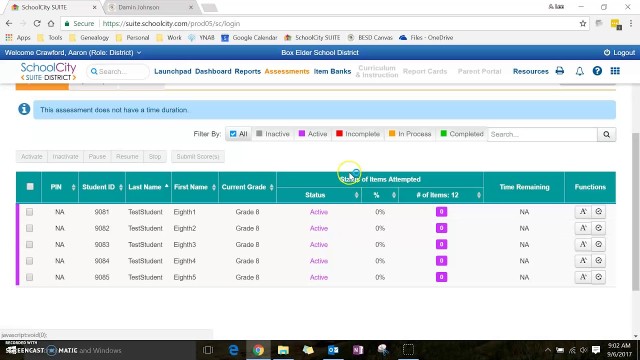This screenshot has height=360, width=640.
Task: Open text accommodation icon for student 9082
Action: coord(583,228)
